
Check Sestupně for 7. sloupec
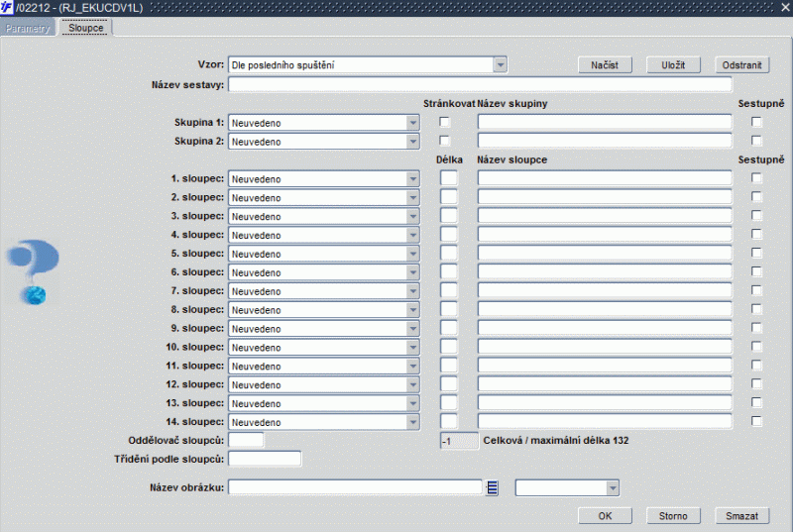tap(756, 290)
